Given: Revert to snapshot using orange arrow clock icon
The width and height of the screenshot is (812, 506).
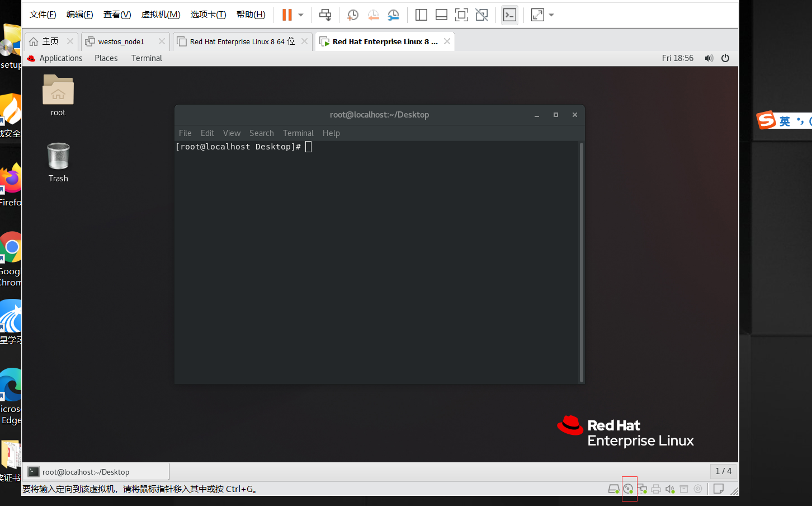Looking at the screenshot, I should 373,15.
